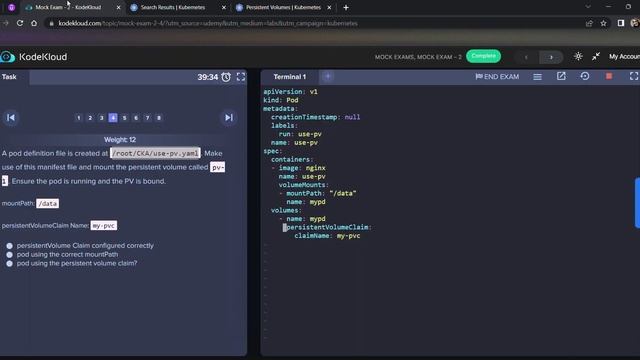Click 'MOCK EXAMS, MOCK EXAM - 2' breadcrumb
The height and width of the screenshot is (360, 640).
click(418, 57)
